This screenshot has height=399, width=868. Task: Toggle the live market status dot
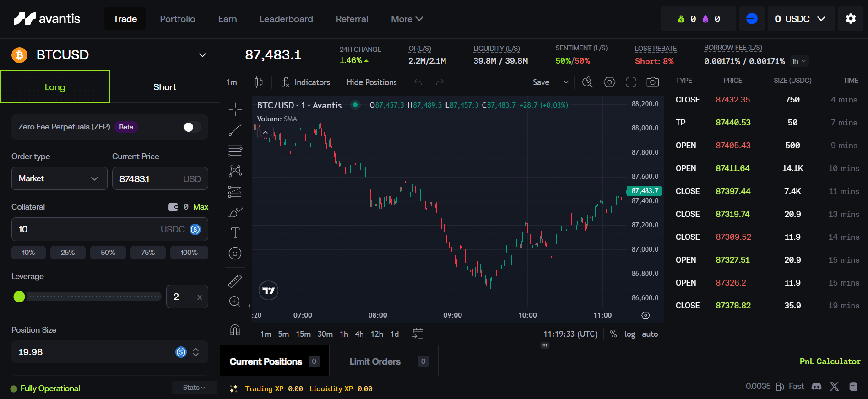(x=355, y=105)
